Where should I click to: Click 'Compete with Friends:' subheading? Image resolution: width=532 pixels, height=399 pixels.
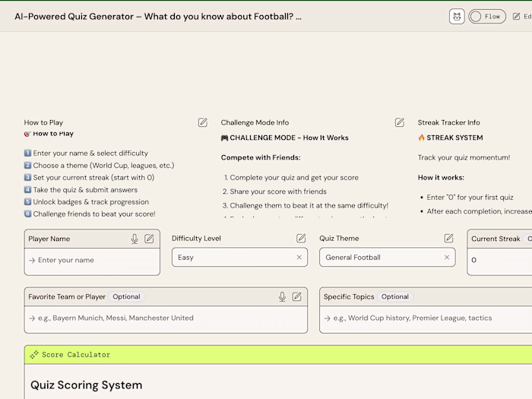[261, 157]
